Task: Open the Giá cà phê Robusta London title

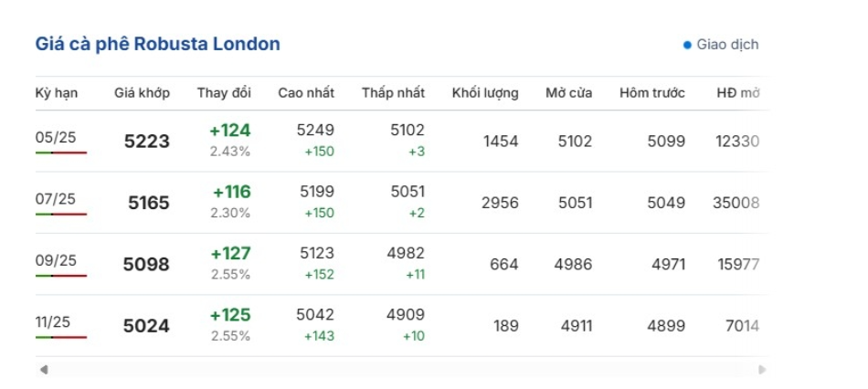Action: tap(157, 44)
